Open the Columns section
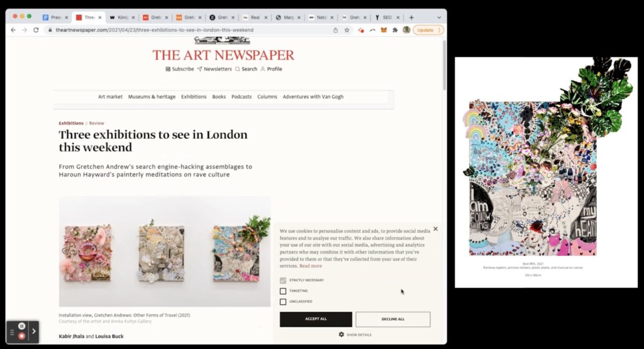The image size is (644, 349). 267,97
